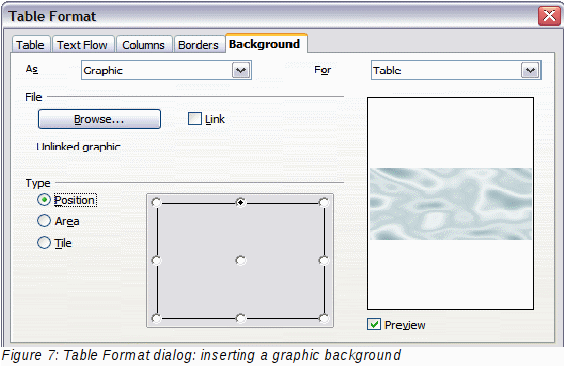Select bottom-right position anchor point

click(324, 318)
